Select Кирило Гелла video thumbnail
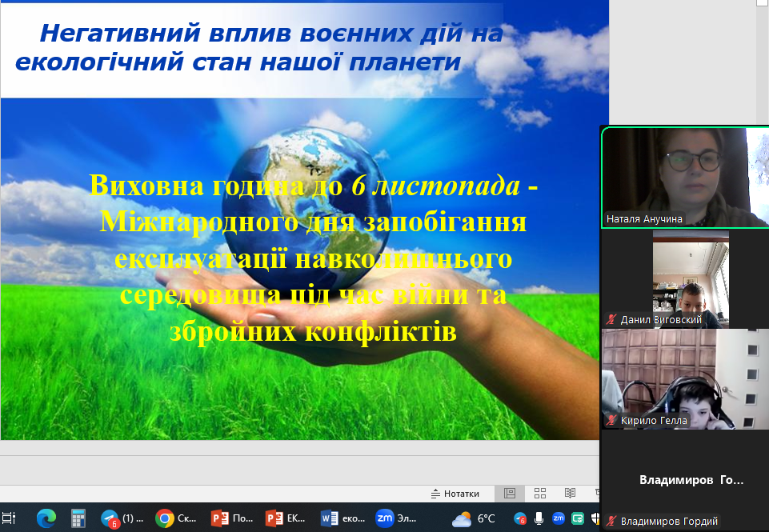This screenshot has width=769, height=532. click(684, 378)
